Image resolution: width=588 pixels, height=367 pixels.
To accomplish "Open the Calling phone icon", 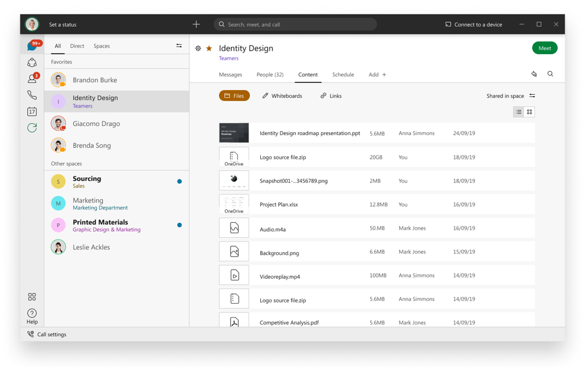I will click(32, 95).
